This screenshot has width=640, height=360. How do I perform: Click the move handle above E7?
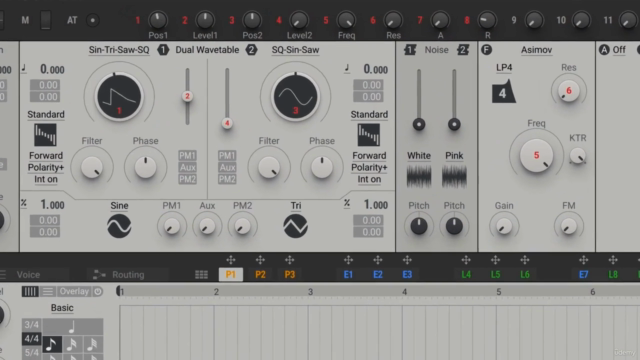(583, 260)
